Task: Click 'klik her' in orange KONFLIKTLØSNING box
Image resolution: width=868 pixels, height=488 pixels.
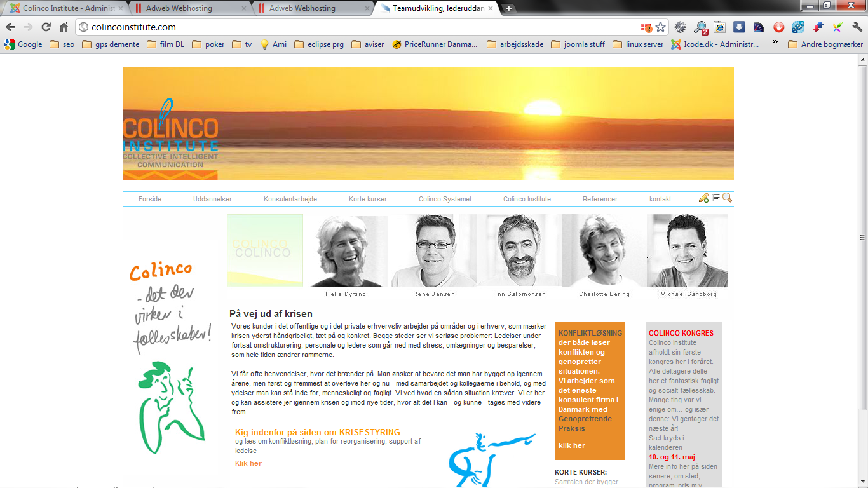Action: point(572,445)
